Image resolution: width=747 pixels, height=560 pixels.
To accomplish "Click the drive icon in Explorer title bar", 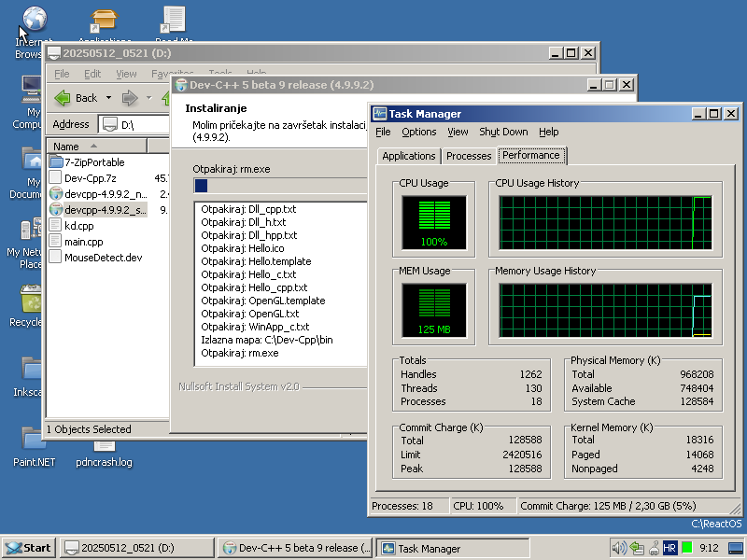I will tap(54, 53).
